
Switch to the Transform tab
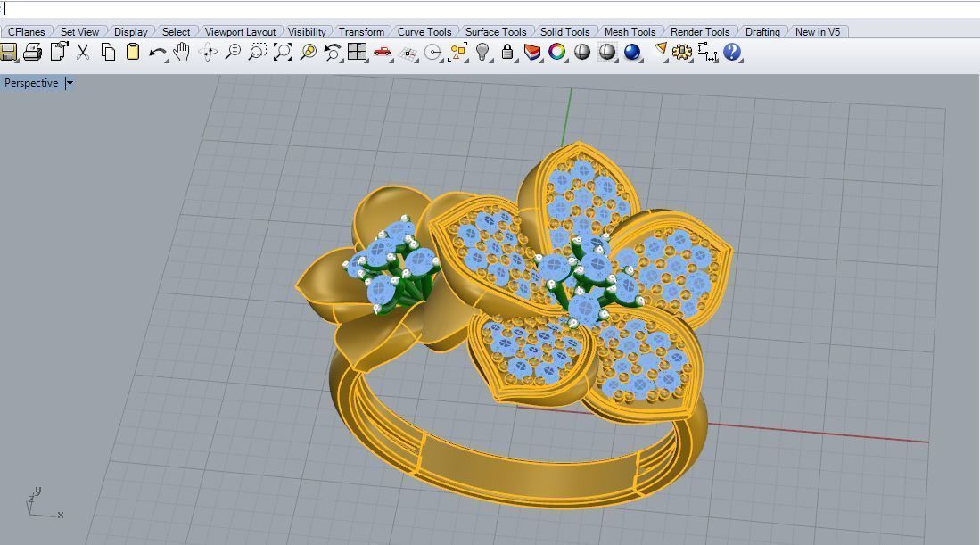(361, 32)
